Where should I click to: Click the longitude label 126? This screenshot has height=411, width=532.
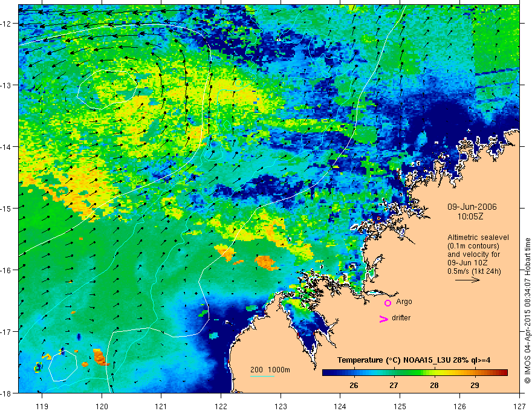point(459,406)
